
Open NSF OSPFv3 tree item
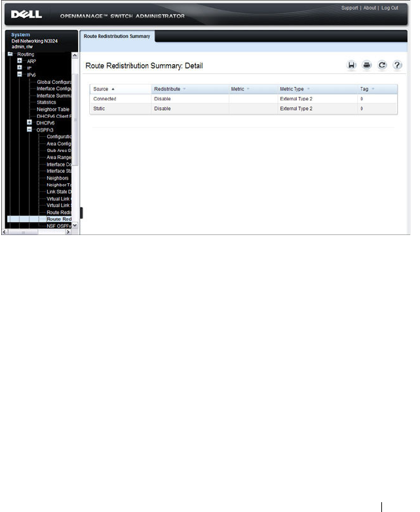(x=59, y=226)
